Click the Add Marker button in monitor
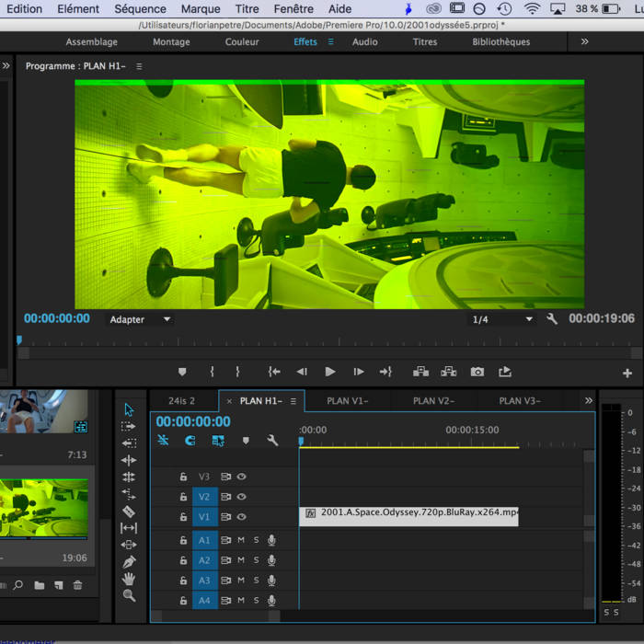 [182, 372]
